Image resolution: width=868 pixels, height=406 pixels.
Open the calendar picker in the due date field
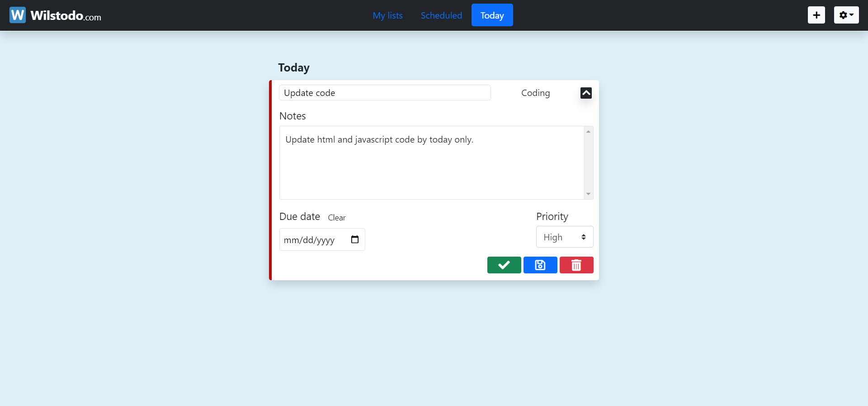click(x=354, y=239)
